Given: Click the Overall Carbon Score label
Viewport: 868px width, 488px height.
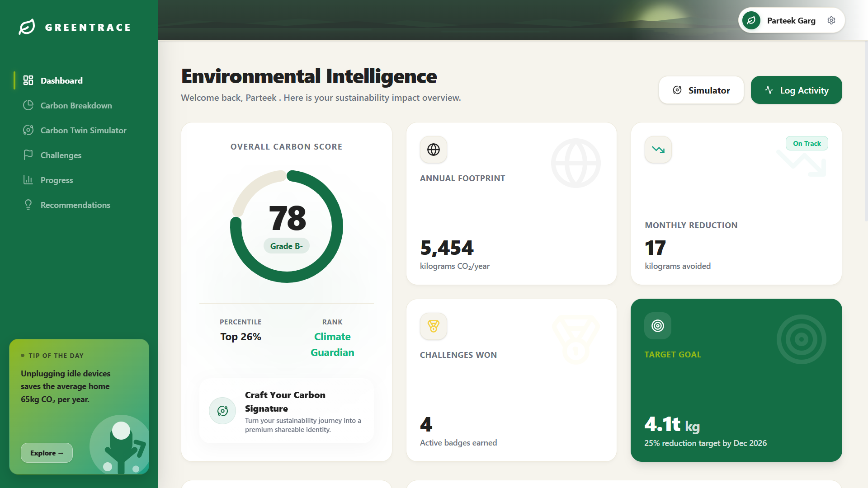Looking at the screenshot, I should pos(287,147).
